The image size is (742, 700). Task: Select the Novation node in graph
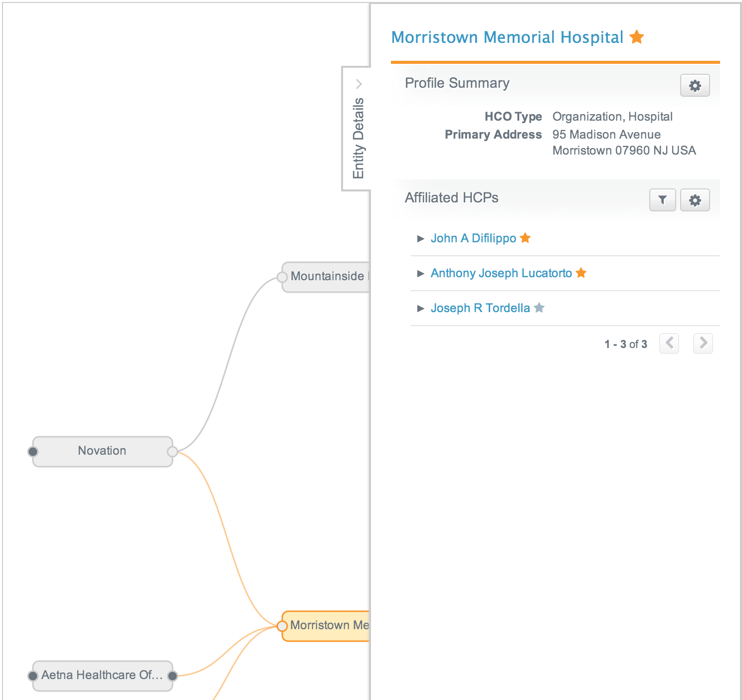pos(102,451)
